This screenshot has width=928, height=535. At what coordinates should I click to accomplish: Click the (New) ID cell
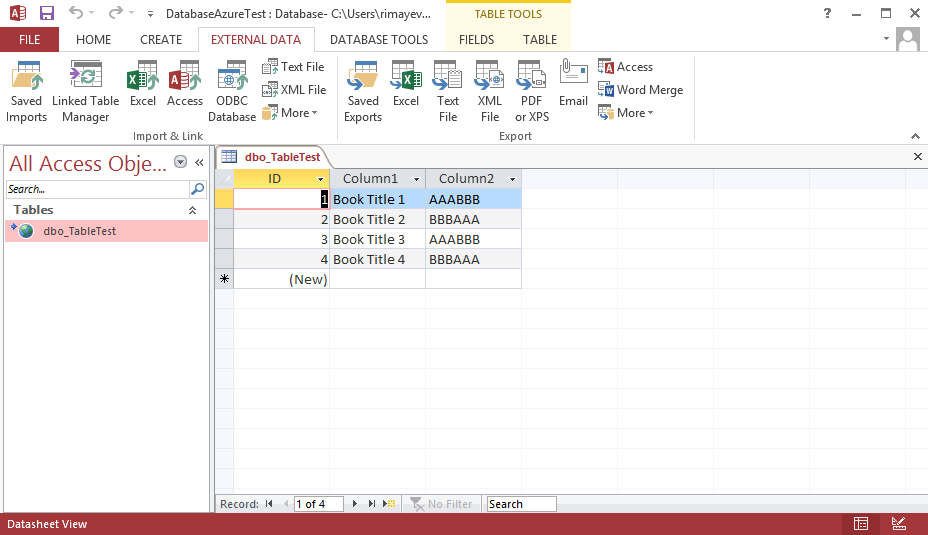pos(282,279)
